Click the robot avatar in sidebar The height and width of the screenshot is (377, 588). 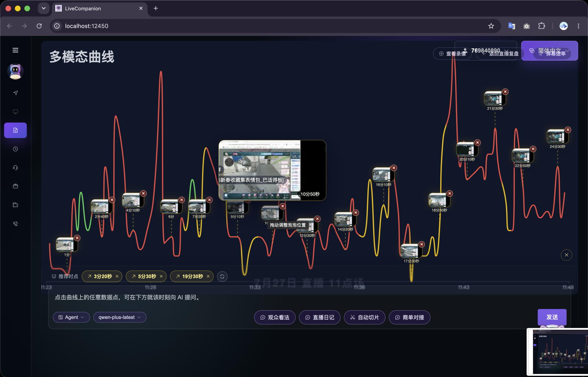click(x=15, y=71)
